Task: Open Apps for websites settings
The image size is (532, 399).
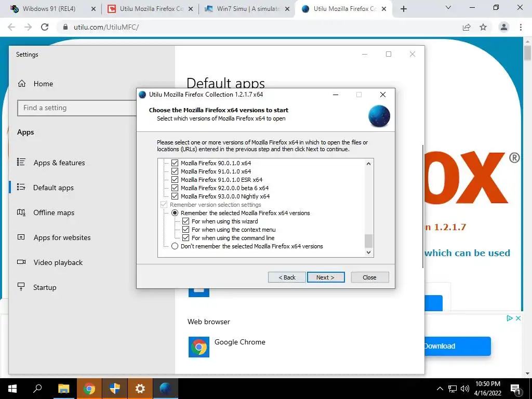Action: point(62,237)
